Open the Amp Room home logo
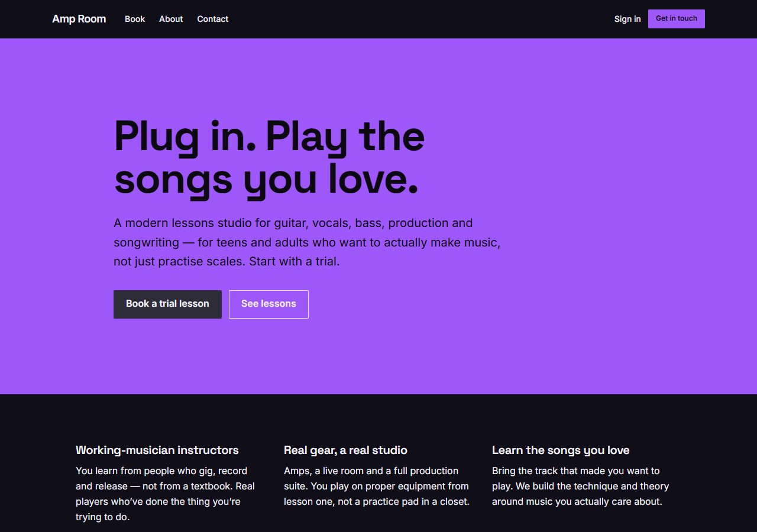This screenshot has height=532, width=757. tap(79, 19)
